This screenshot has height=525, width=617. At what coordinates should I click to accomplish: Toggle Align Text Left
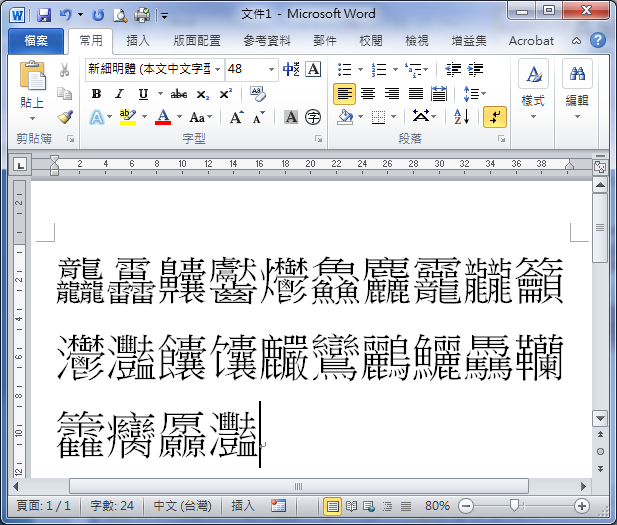[344, 94]
